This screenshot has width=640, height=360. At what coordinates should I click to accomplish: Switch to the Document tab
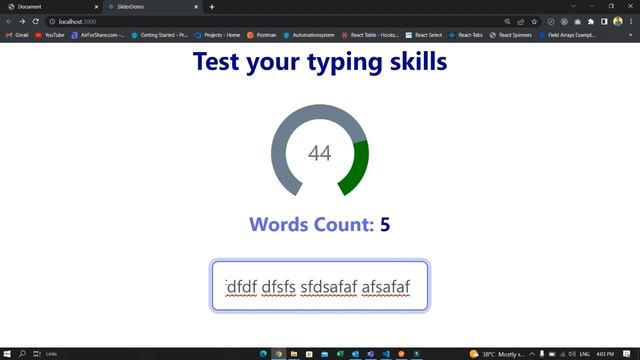(50, 7)
